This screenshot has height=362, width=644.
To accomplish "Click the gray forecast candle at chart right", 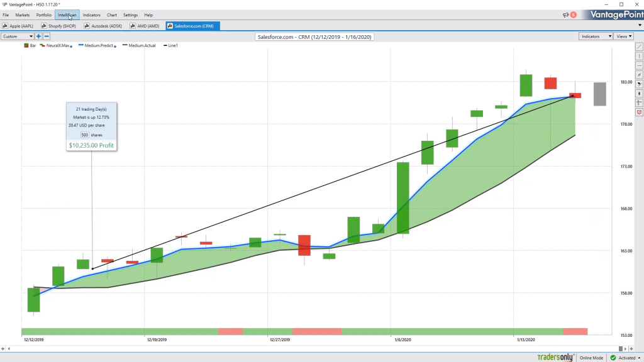I will pos(599,94).
